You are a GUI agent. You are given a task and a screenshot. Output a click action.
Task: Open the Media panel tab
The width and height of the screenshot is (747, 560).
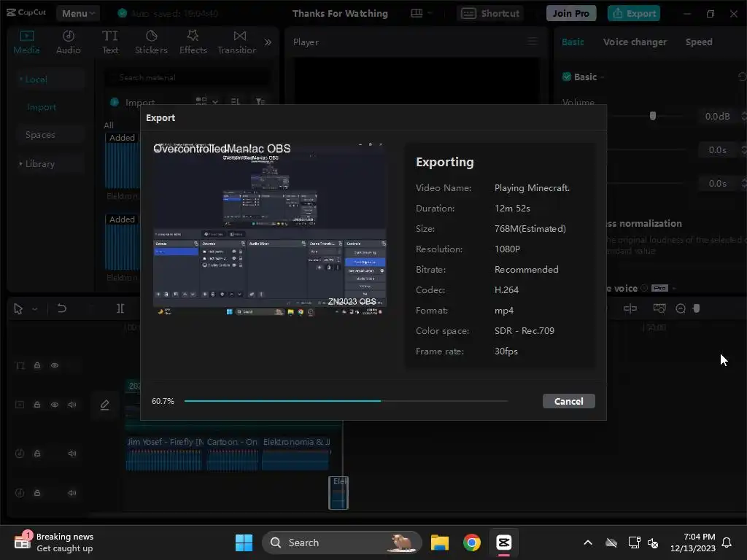[x=26, y=42]
